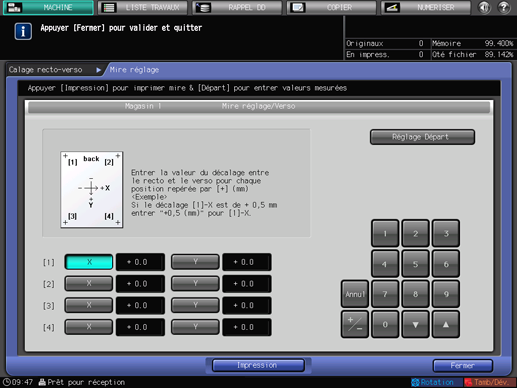Click the Mire réglage/Verso header label

pos(258,106)
